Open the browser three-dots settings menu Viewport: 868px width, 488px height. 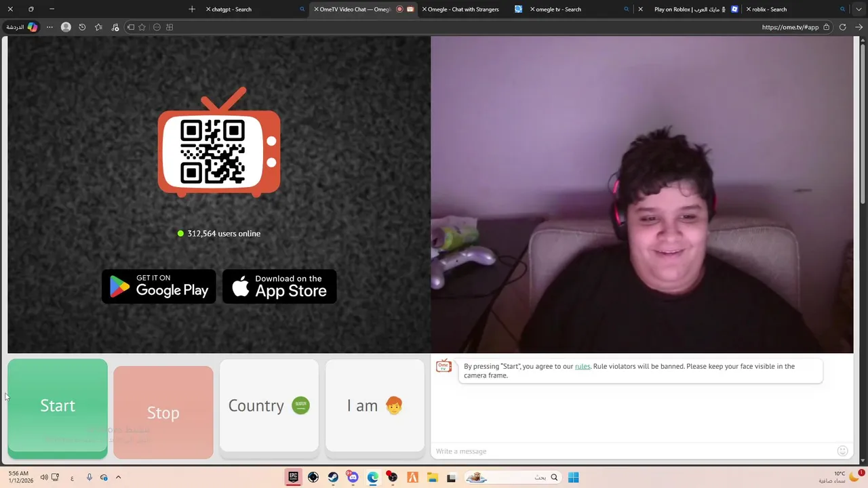pos(50,27)
